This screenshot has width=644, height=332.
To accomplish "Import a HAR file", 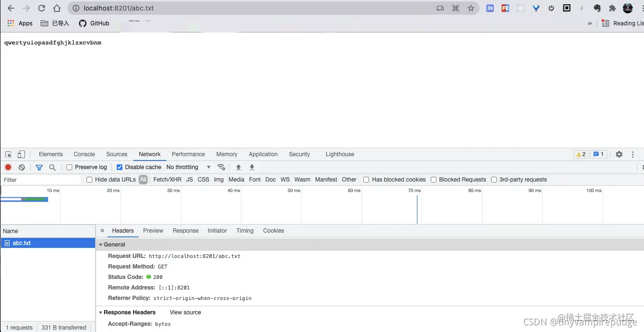I will (239, 167).
